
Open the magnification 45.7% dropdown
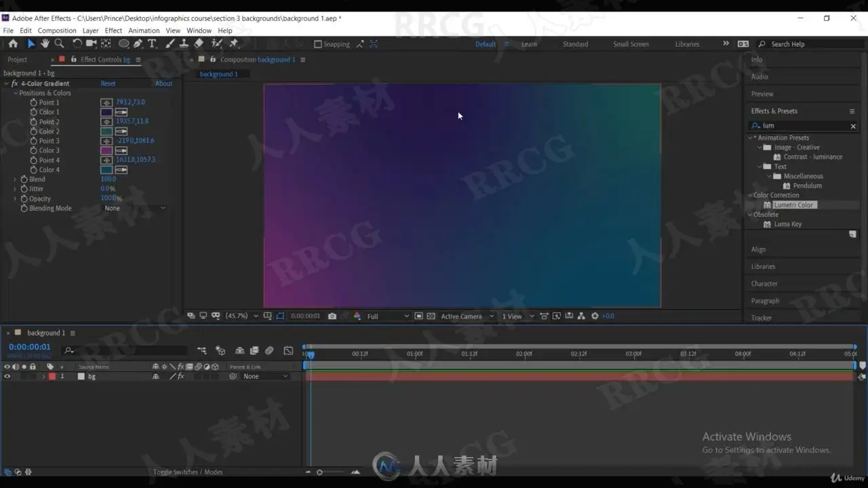point(242,316)
